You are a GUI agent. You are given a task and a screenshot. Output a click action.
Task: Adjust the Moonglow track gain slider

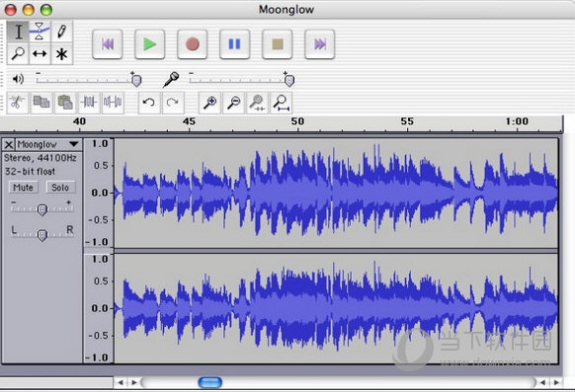tap(42, 209)
